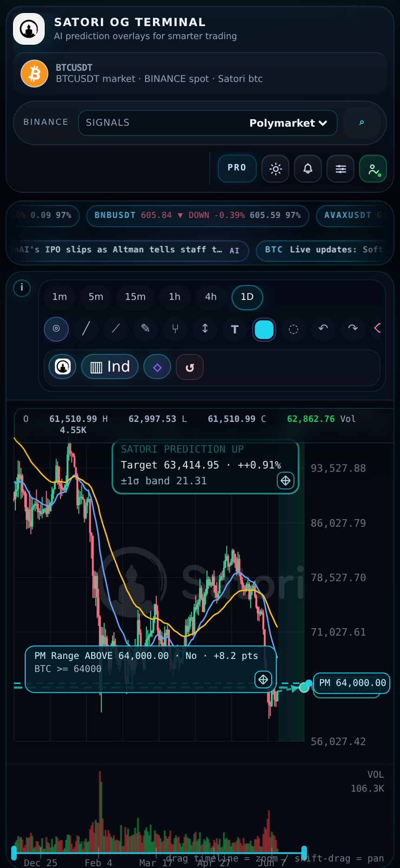Redo the drawing action

pyautogui.click(x=353, y=329)
